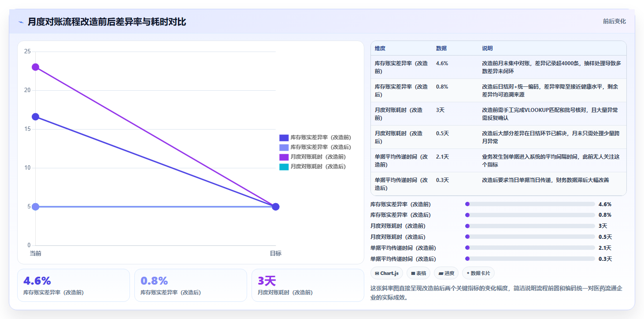
Task: Click table cell 2.1天 in 数据 column
Action: tap(442, 157)
